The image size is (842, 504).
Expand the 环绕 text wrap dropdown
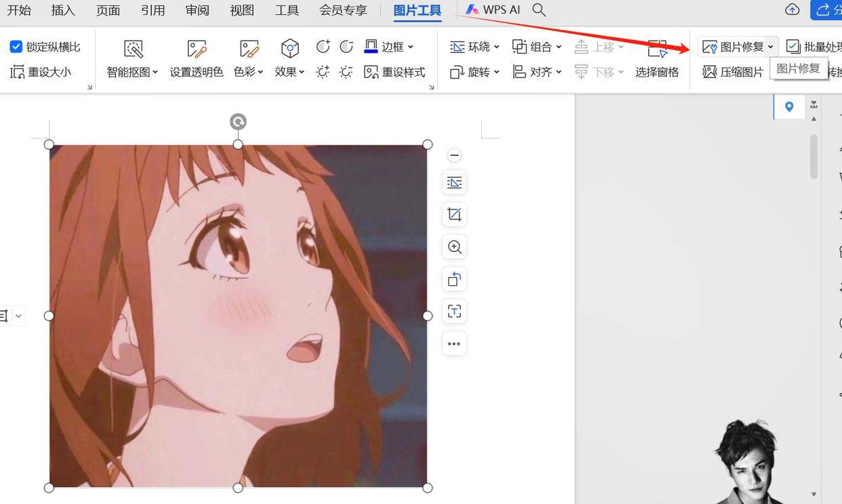[x=475, y=47]
